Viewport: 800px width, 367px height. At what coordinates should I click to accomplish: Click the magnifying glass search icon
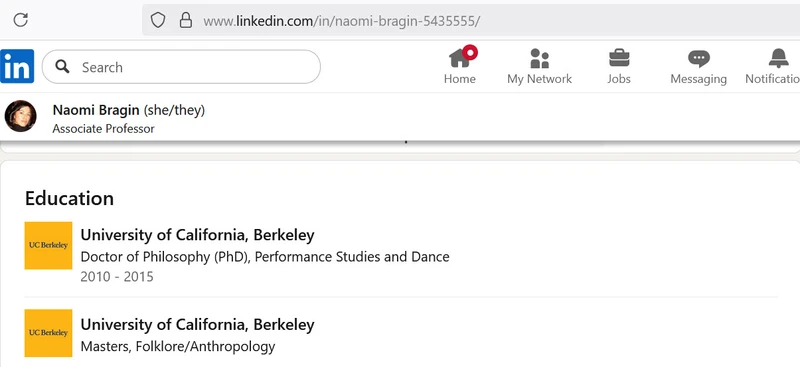coord(62,66)
